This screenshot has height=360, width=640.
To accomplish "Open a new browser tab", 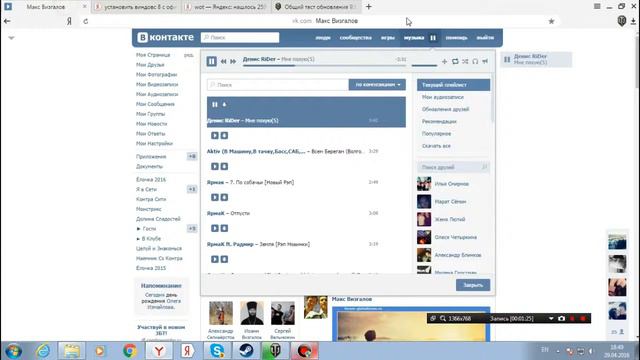I will pos(369,7).
